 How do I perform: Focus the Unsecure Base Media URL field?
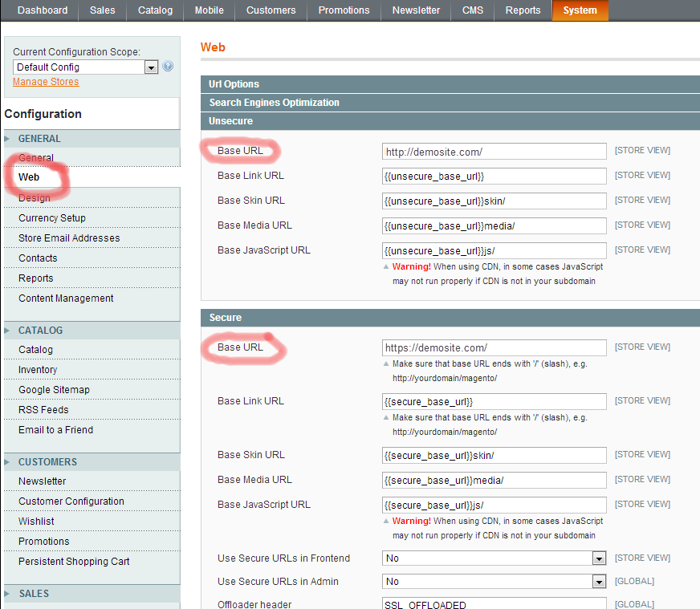(494, 226)
